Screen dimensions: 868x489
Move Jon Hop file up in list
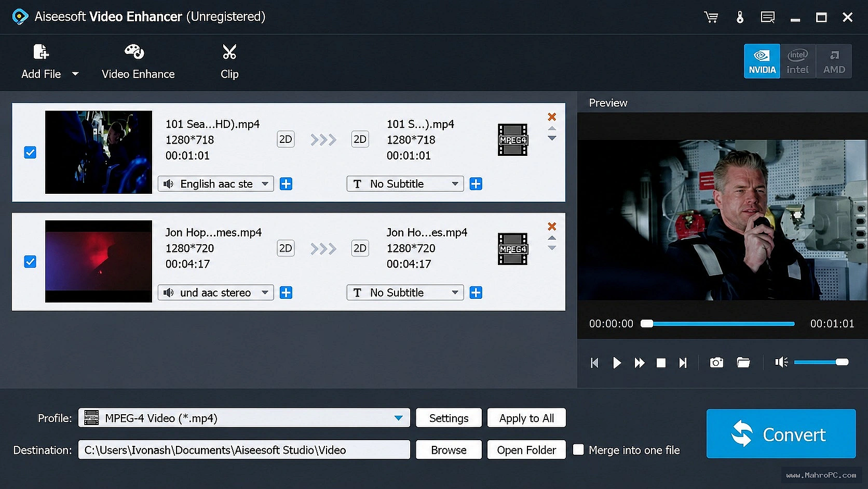(552, 237)
